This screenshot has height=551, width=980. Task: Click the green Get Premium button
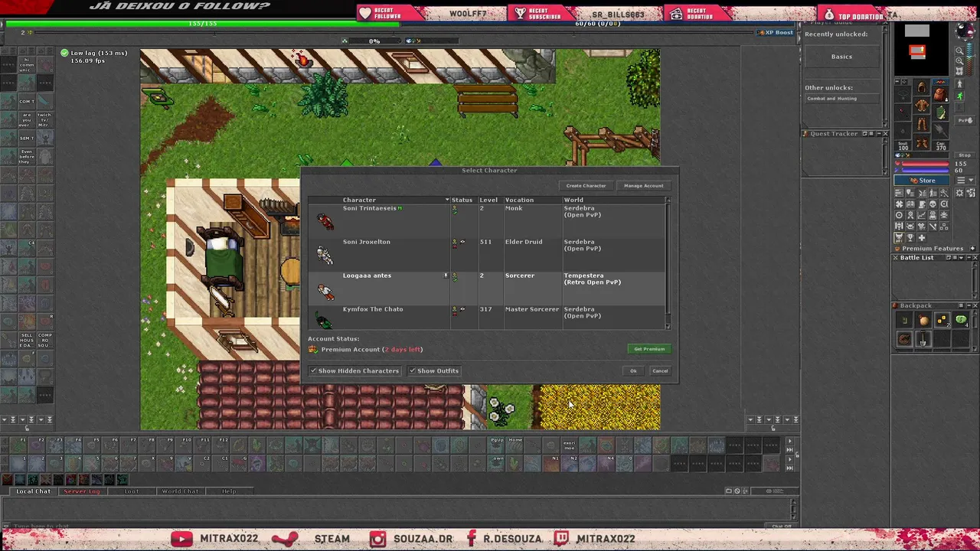tap(649, 349)
